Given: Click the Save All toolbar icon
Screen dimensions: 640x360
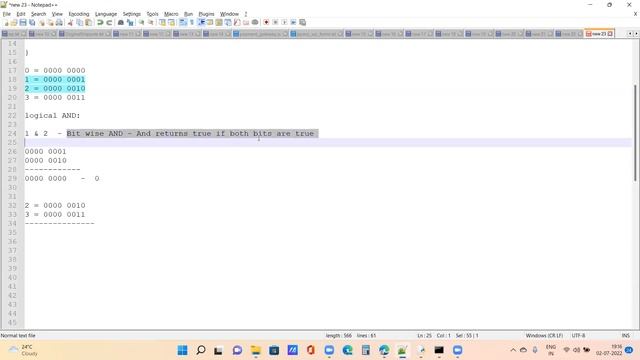Looking at the screenshot, I should (x=32, y=22).
